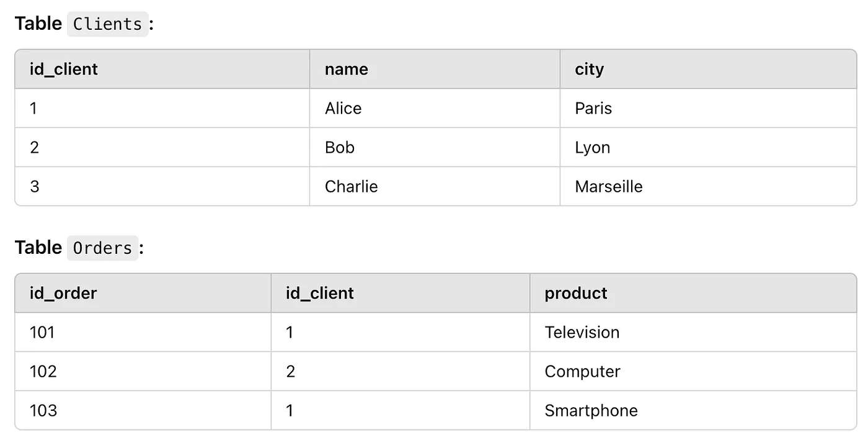Select the id_order column header
Viewport: 868px width, 440px height.
(143, 293)
